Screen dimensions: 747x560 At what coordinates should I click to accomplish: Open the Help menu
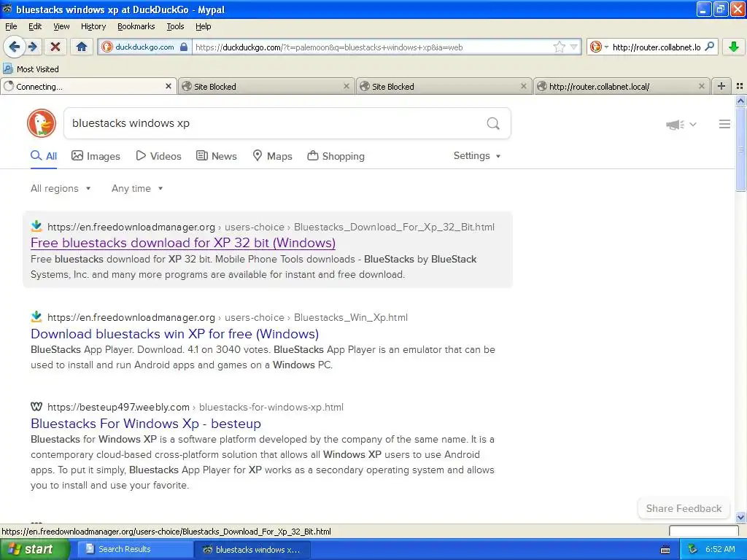tap(204, 26)
